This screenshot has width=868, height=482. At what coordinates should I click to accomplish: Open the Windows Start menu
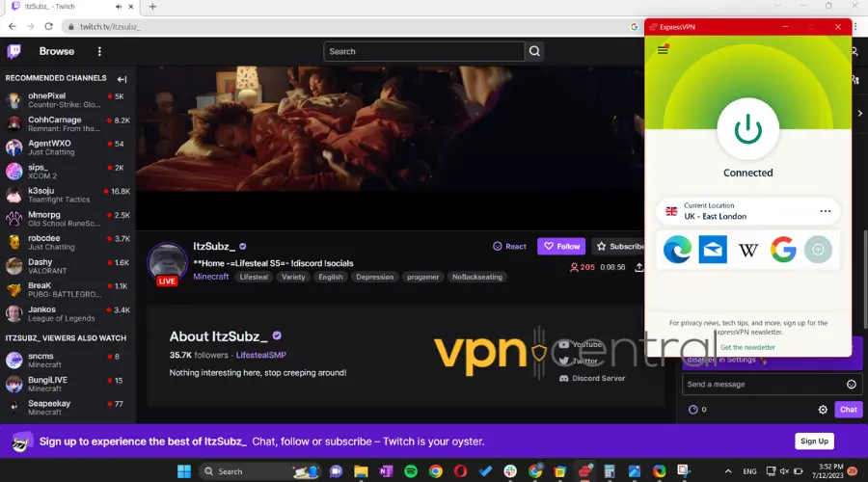point(184,471)
